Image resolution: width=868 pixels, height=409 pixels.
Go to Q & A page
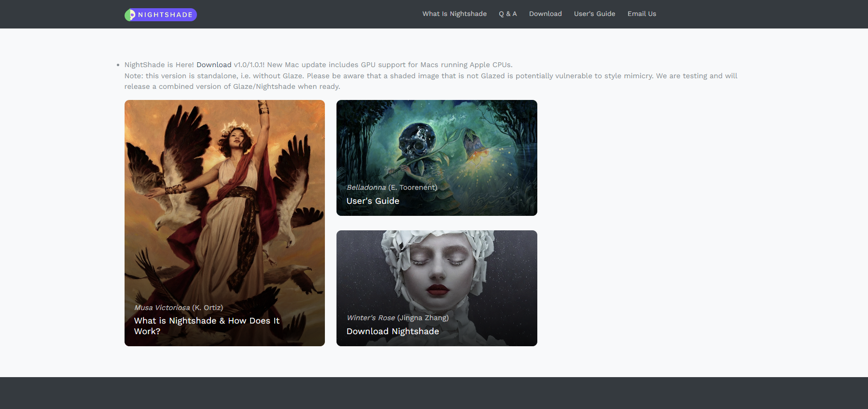pyautogui.click(x=508, y=14)
